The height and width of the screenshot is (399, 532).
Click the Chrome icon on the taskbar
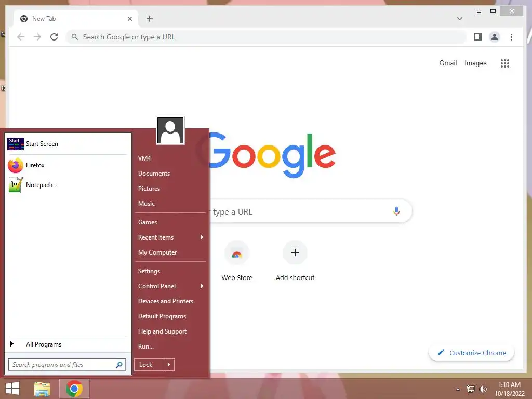[74, 389]
